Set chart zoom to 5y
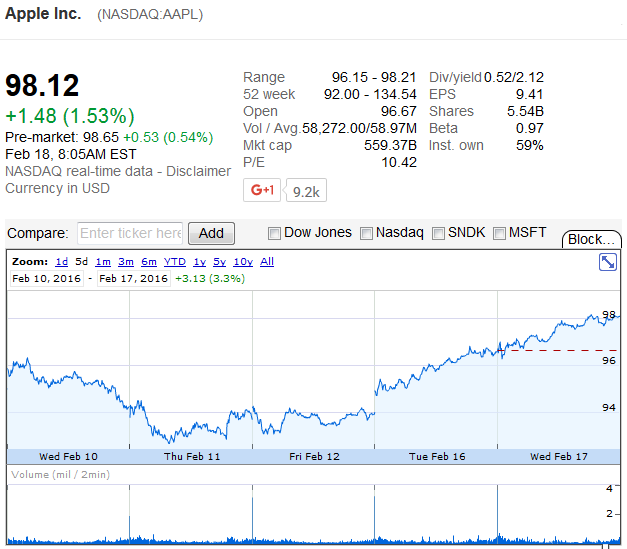Screen dimensions: 627x549 coord(220,262)
